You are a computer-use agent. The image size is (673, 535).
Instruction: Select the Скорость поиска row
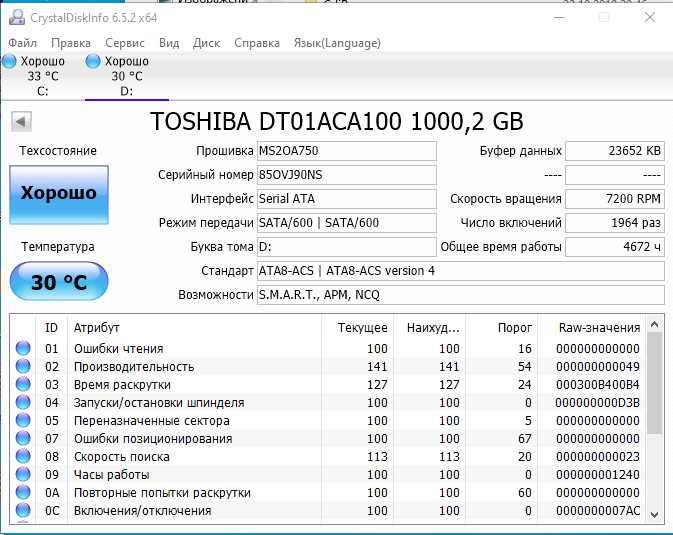[328, 456]
